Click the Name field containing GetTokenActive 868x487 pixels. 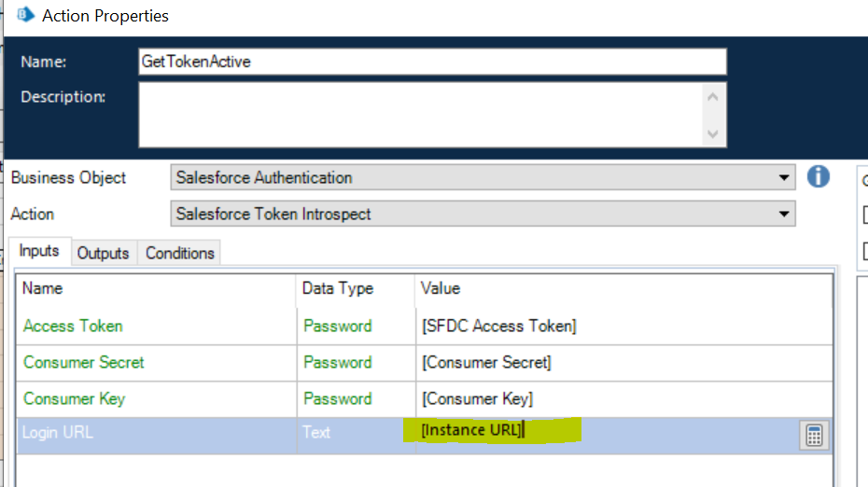431,62
